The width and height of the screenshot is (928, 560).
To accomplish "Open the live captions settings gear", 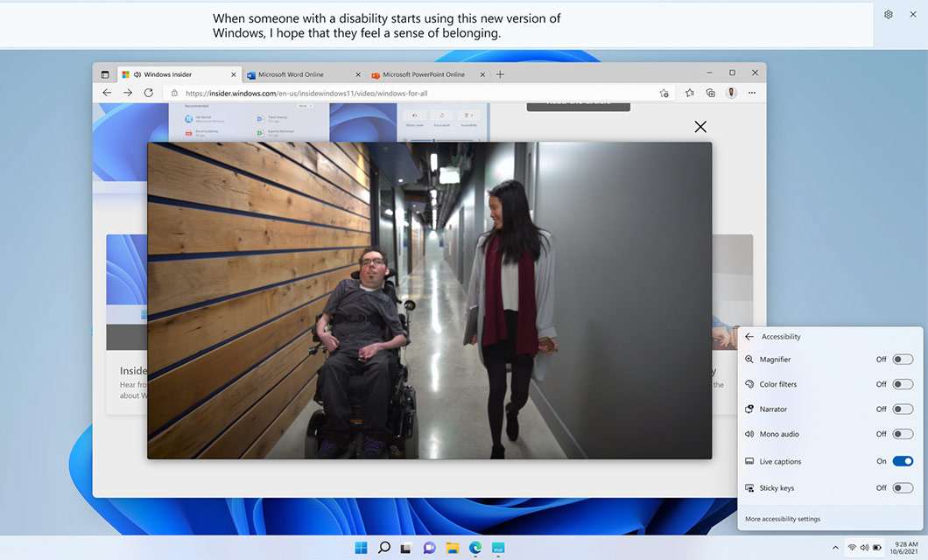I will pyautogui.click(x=887, y=14).
